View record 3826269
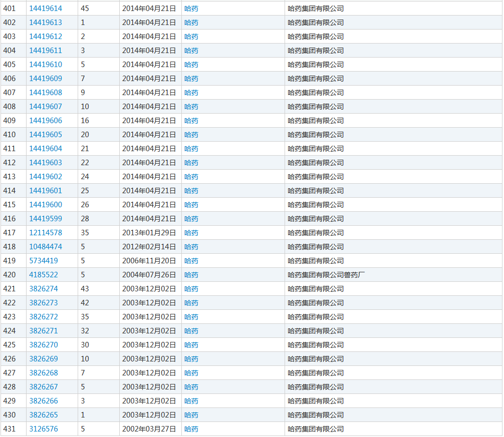The width and height of the screenshot is (504, 437). (x=44, y=359)
